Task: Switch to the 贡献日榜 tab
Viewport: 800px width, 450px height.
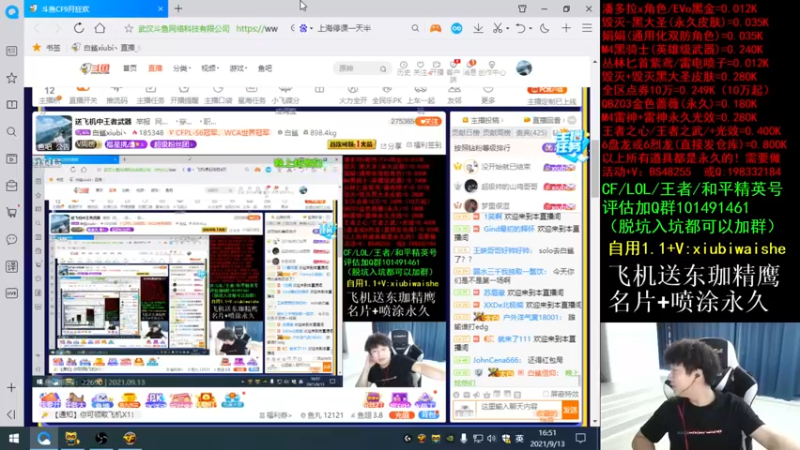Action: (466, 133)
